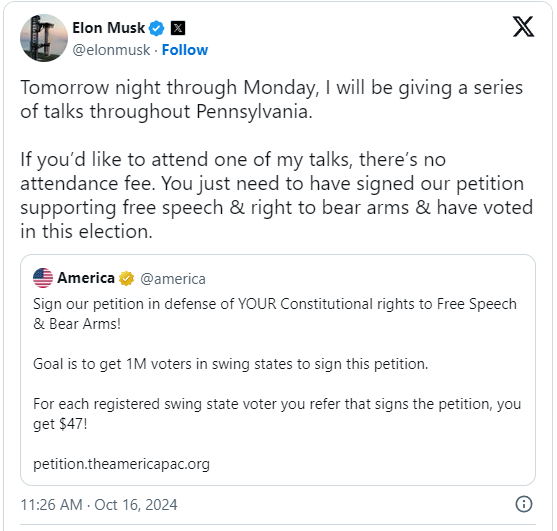Click the gold verified badge beside America
This screenshot has height=531, width=557.
126,278
